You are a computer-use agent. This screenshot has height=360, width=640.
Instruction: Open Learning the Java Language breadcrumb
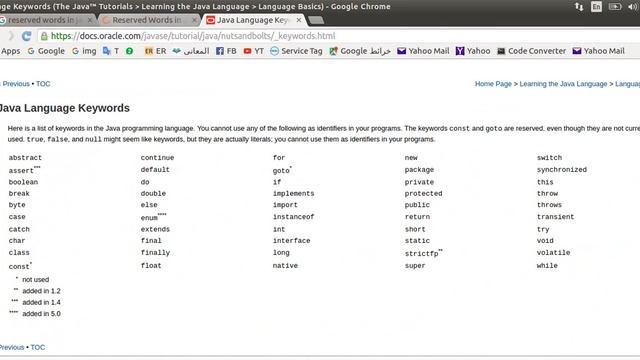(x=563, y=84)
